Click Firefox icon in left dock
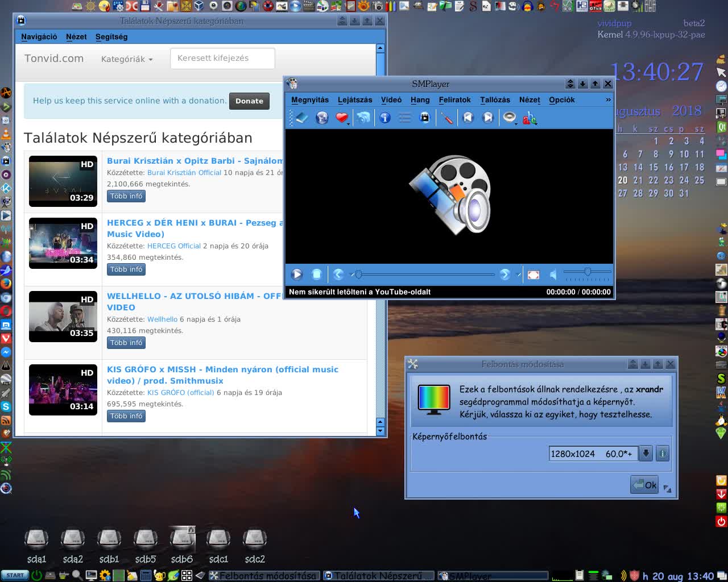This screenshot has height=582, width=728. tap(6, 284)
